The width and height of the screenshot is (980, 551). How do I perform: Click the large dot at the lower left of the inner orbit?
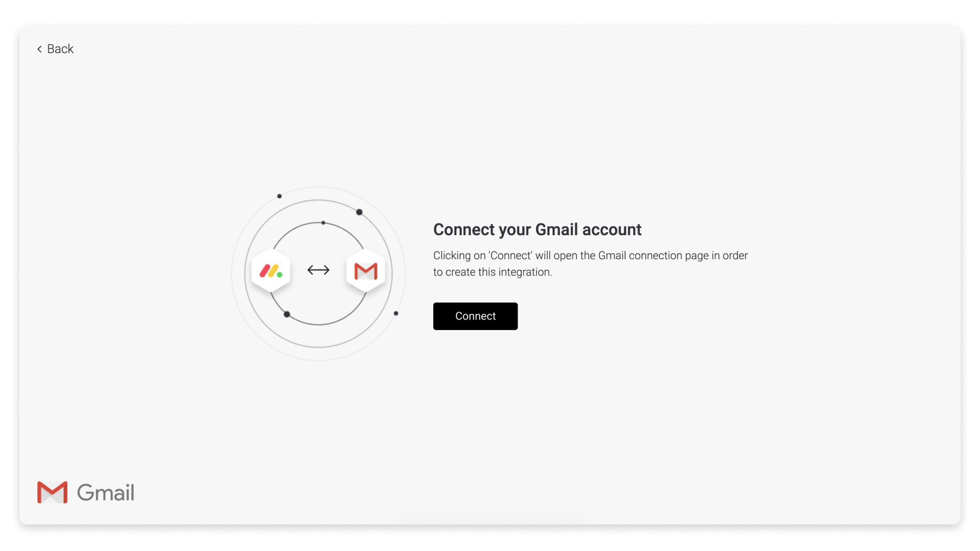click(287, 314)
